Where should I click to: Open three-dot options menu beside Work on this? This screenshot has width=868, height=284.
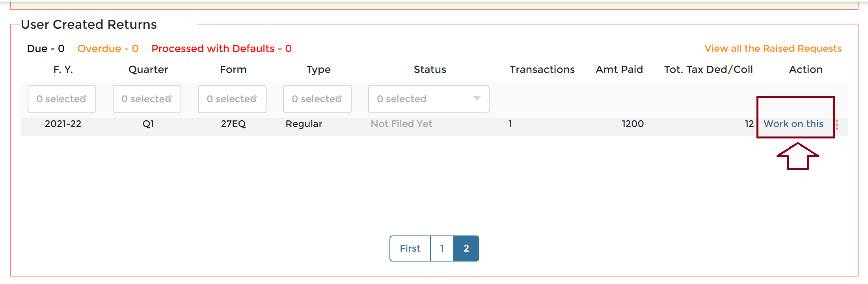point(837,125)
